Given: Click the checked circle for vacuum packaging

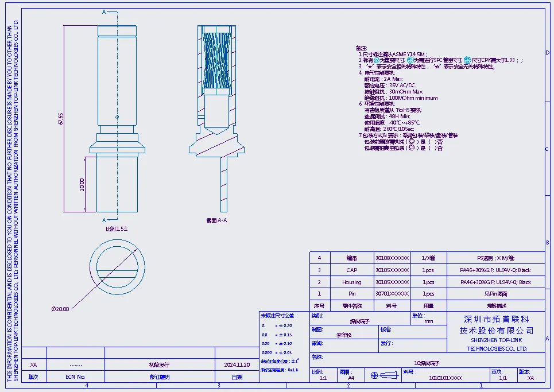Looking at the screenshot, I should [412, 148].
